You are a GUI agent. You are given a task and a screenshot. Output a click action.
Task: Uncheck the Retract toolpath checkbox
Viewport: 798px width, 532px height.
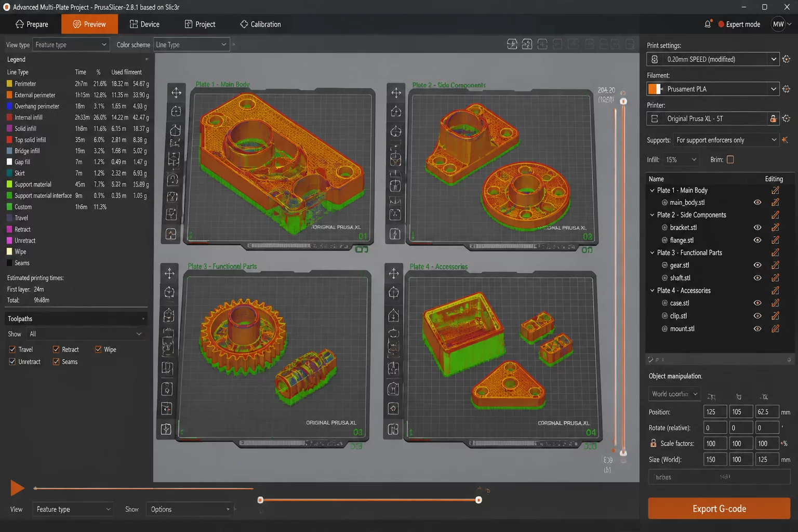pos(56,350)
